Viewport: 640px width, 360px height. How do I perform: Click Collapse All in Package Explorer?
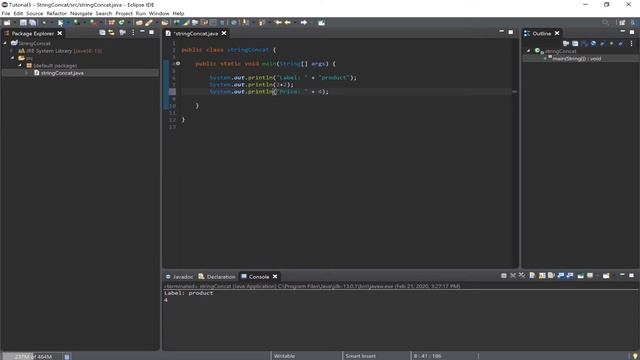tap(102, 33)
